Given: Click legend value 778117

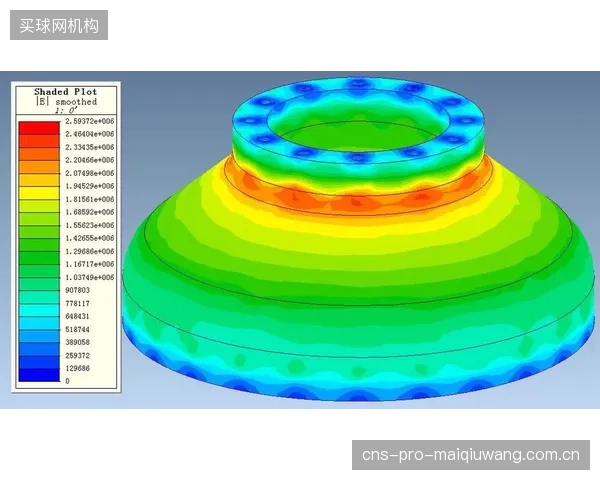Looking at the screenshot, I should (x=77, y=304).
